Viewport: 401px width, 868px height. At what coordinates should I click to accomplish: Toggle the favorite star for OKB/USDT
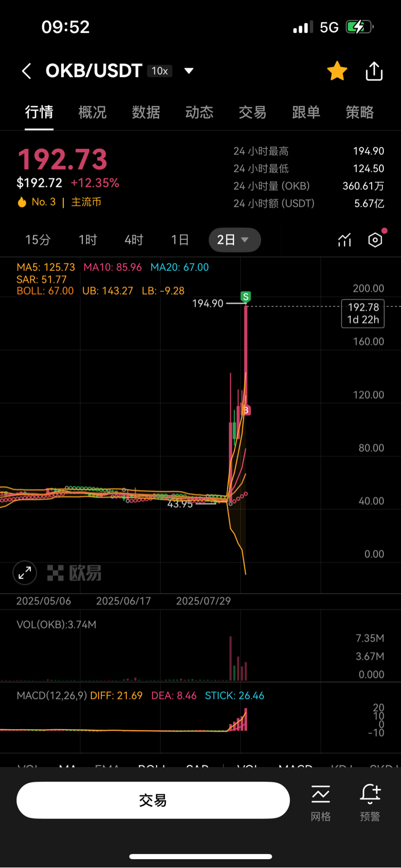point(337,71)
